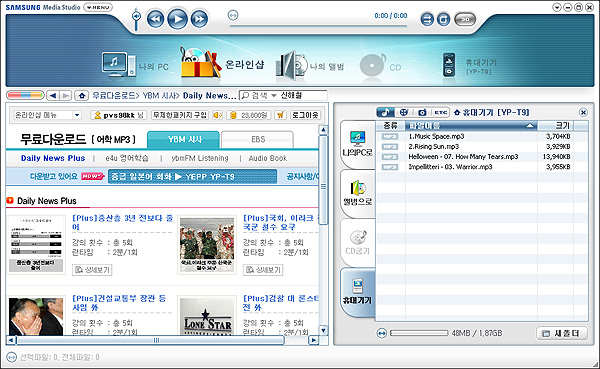Show music files in the device panel
Screen dimensions: 600x369
385,112
